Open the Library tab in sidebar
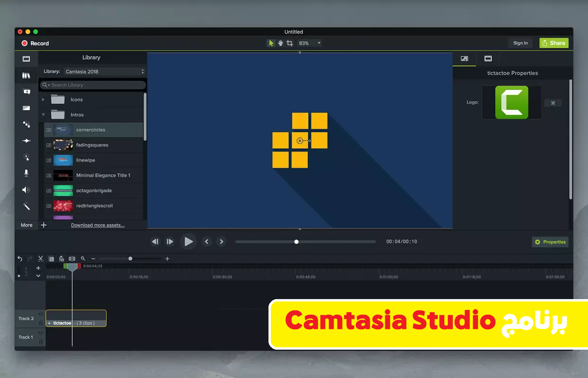 coord(26,75)
